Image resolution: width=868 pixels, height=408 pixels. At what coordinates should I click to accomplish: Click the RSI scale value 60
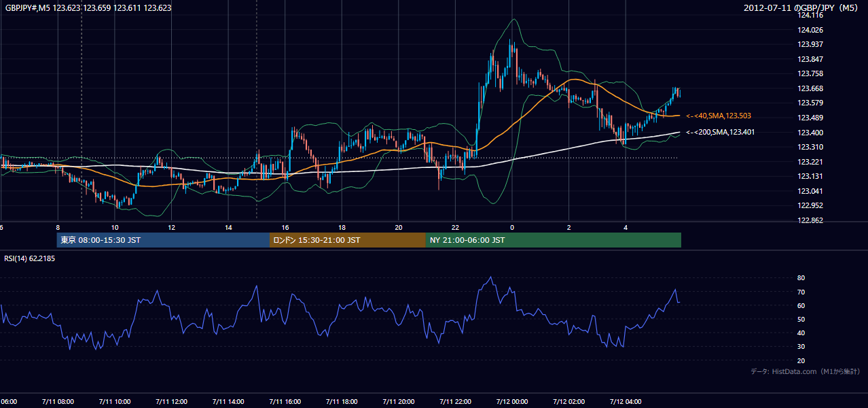[801, 305]
